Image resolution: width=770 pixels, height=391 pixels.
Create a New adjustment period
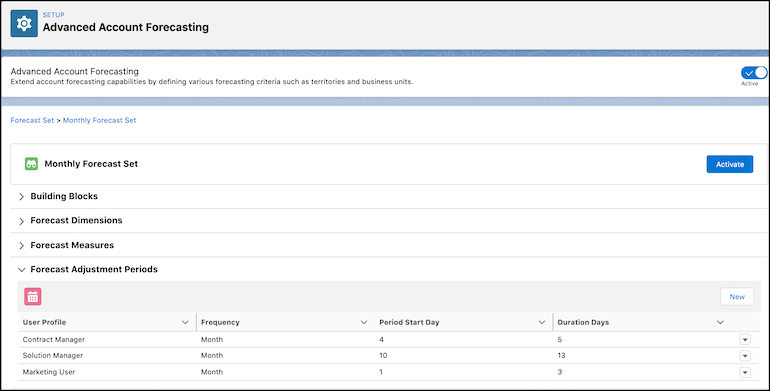(x=737, y=297)
